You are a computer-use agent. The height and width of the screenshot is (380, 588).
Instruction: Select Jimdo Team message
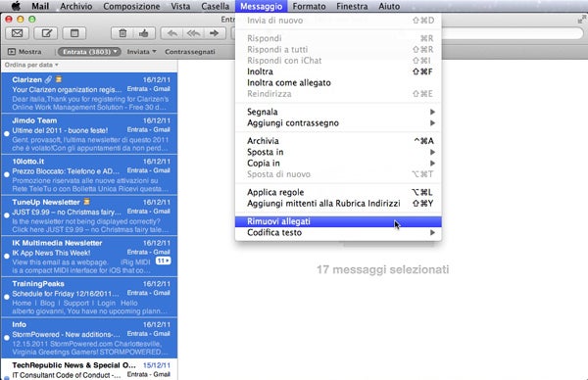(89, 134)
